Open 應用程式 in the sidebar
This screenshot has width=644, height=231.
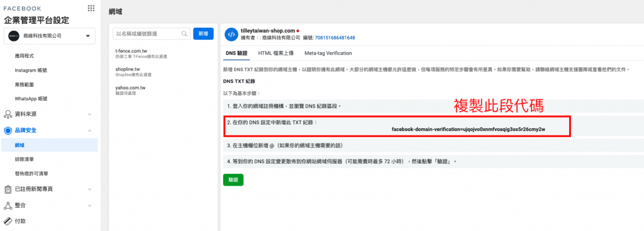[x=24, y=55]
